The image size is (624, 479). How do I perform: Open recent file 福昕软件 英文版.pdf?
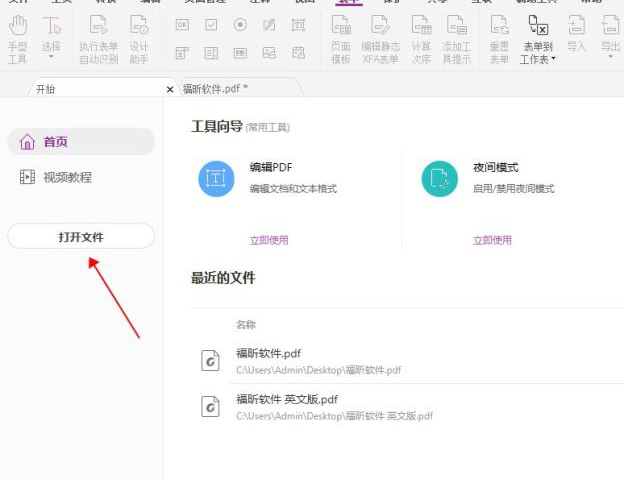(287, 399)
